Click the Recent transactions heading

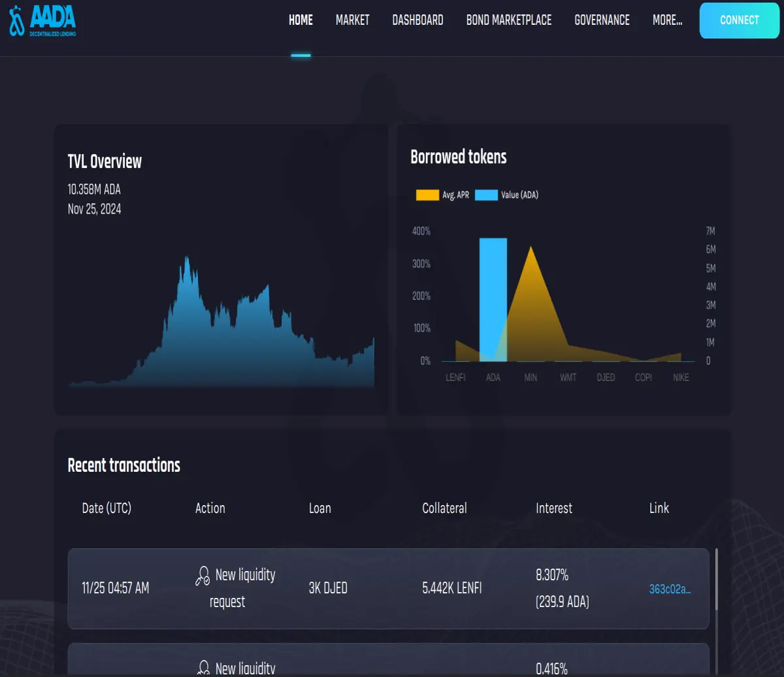pyautogui.click(x=124, y=465)
